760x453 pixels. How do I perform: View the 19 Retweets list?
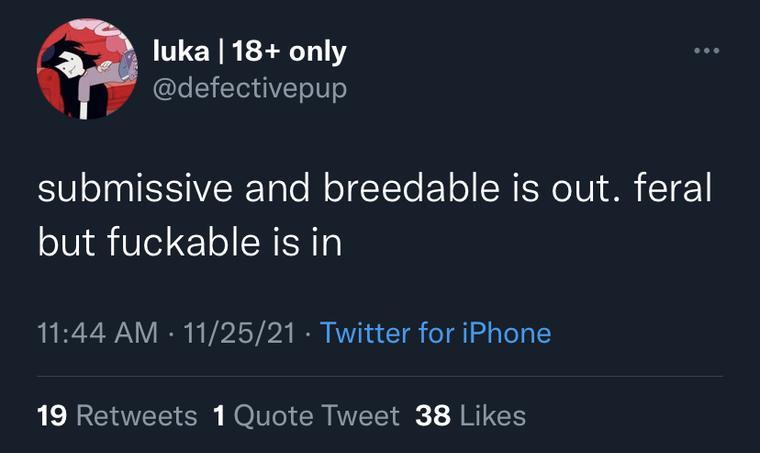[x=117, y=415]
